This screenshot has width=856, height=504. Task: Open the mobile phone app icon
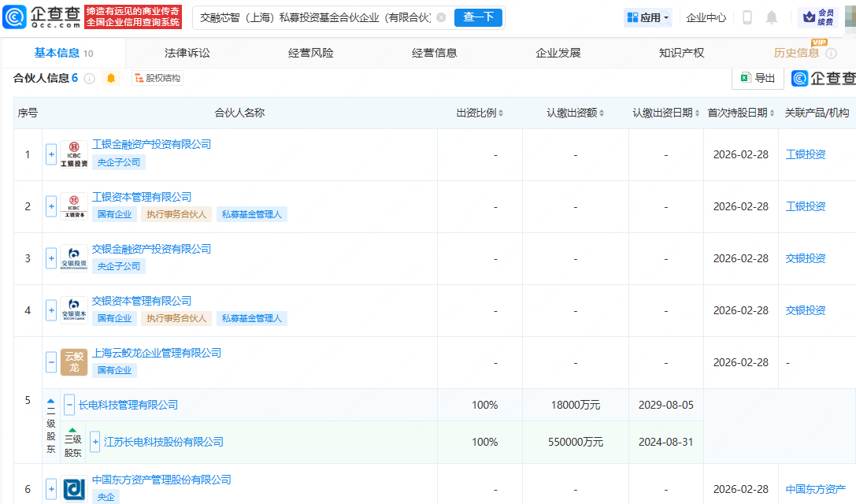coord(747,17)
